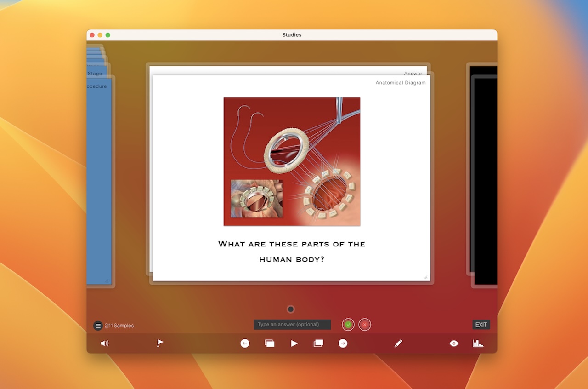
Task: Click the Anatomical Diagram label
Action: (401, 83)
